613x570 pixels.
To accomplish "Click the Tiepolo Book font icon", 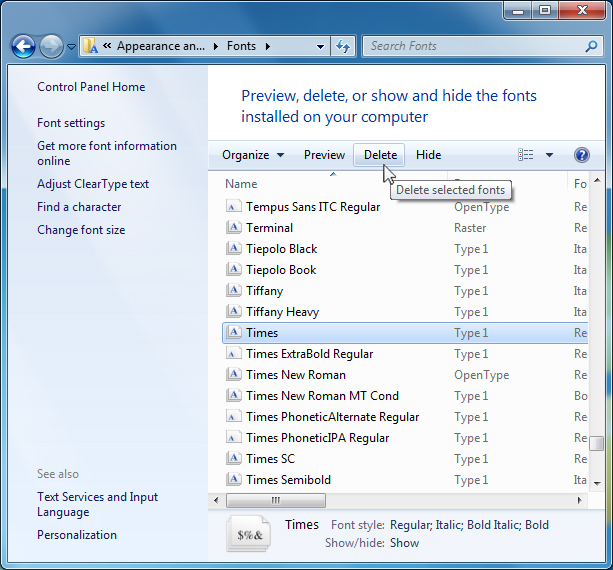I will pos(233,269).
